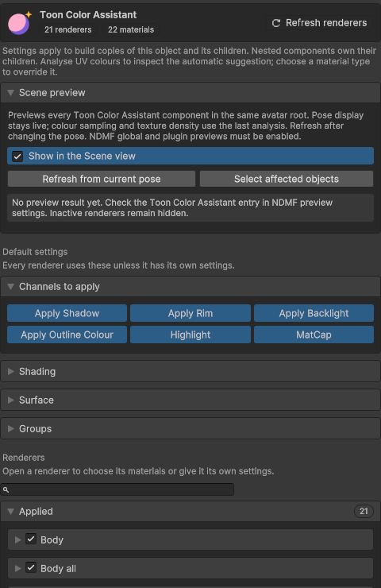The image size is (381, 588).
Task: Toggle the Apply Shadow channel
Action: coord(67,313)
